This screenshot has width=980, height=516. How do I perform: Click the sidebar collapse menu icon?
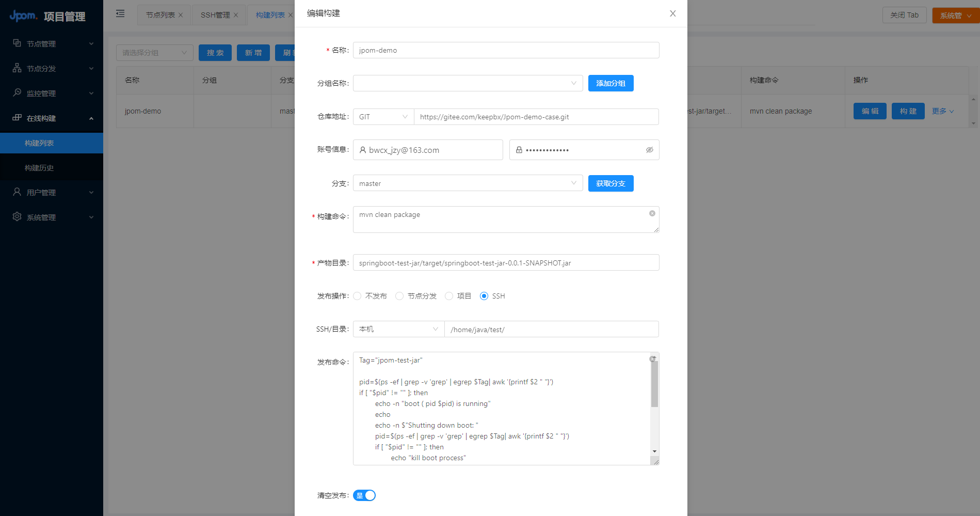[x=120, y=14]
